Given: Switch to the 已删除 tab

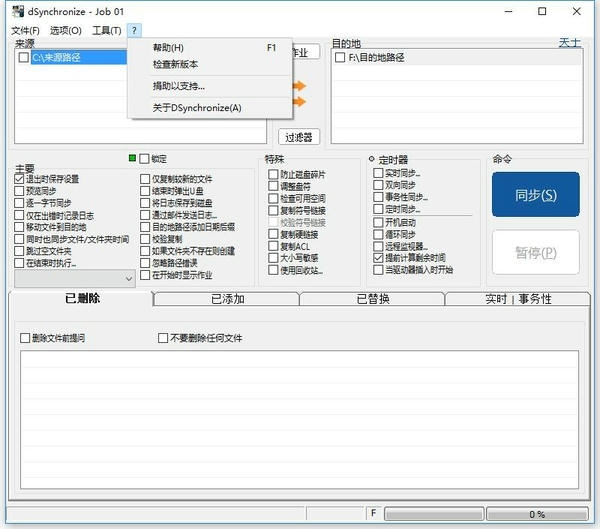Looking at the screenshot, I should (x=82, y=298).
